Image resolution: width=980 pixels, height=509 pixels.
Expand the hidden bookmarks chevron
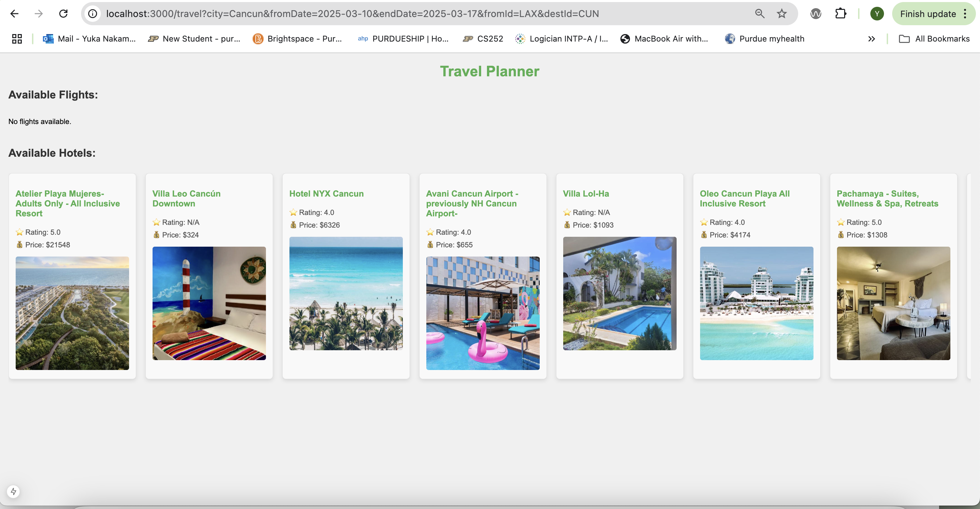[x=871, y=38]
